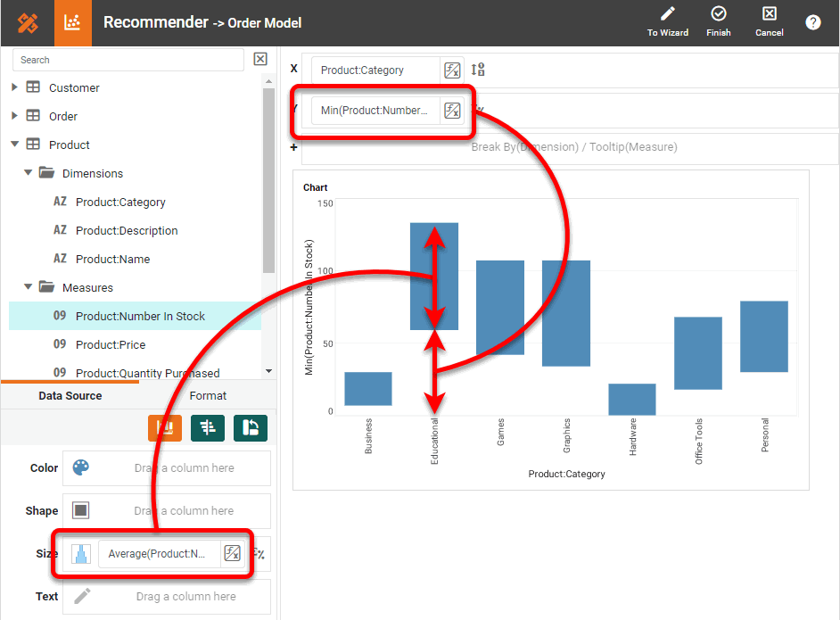This screenshot has height=620, width=840.
Task: Collapse the Measures folder
Action: (29, 287)
